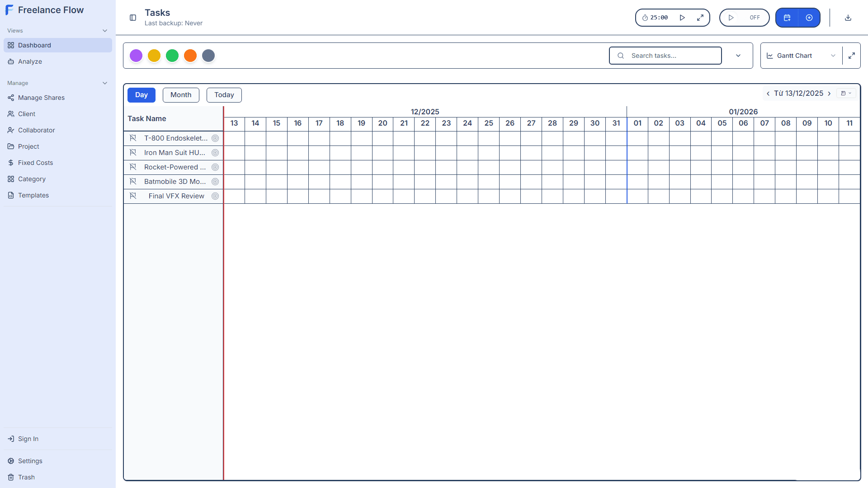Select the yellow status filter dot

[154, 56]
